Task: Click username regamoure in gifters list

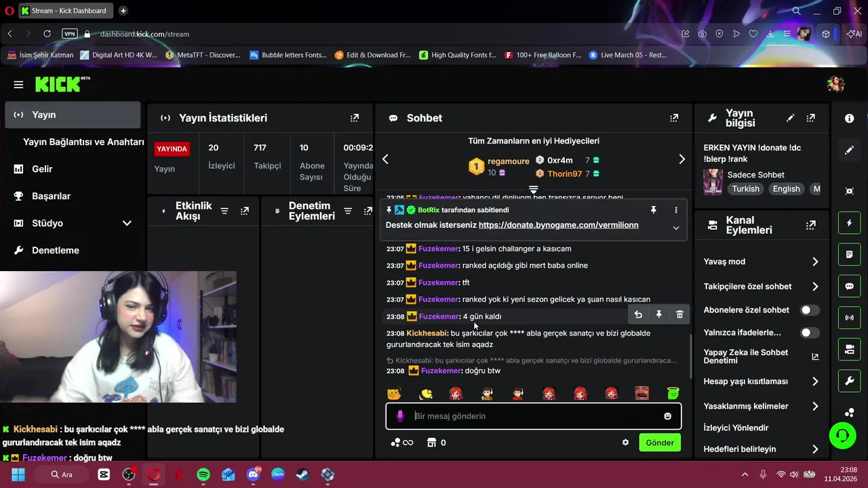Action: click(508, 161)
